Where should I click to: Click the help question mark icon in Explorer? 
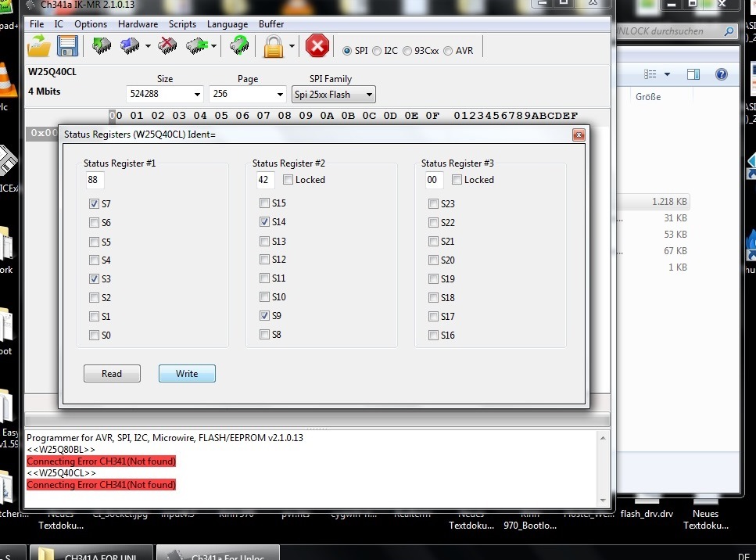(722, 74)
